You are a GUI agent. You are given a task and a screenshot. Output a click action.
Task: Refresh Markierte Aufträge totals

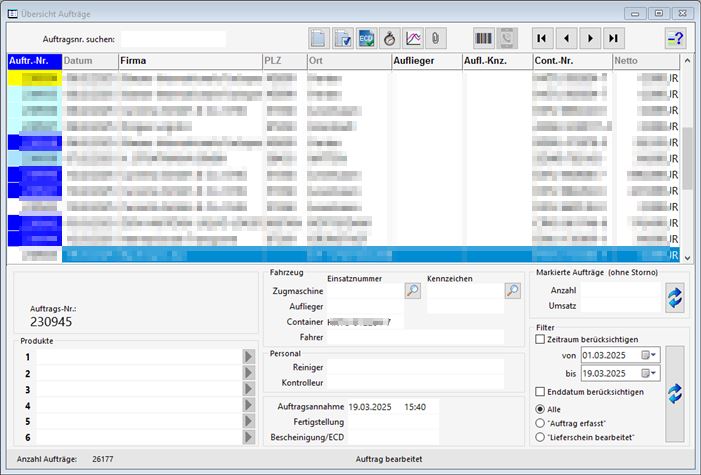(x=674, y=297)
